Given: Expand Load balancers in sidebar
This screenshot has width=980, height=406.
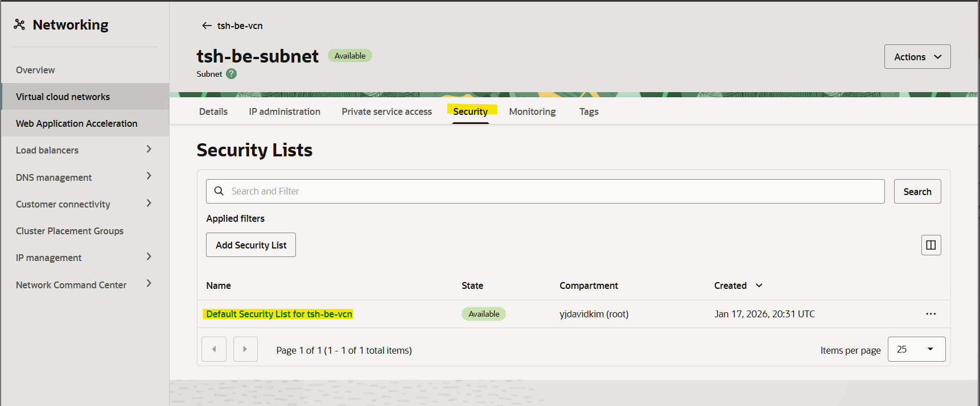Looking at the screenshot, I should [x=149, y=150].
